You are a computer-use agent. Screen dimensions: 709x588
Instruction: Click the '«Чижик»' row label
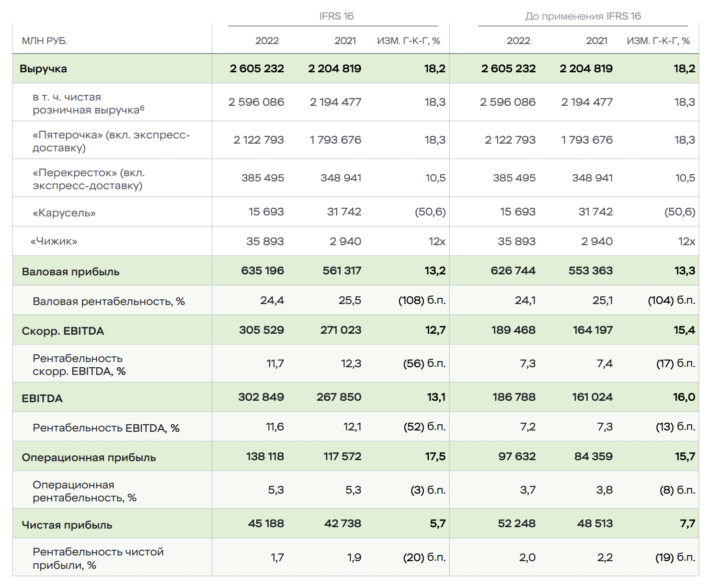point(54,241)
